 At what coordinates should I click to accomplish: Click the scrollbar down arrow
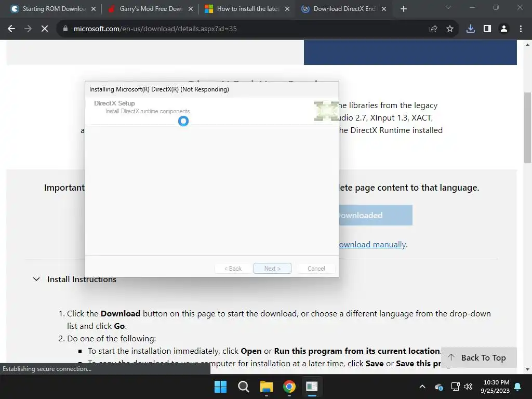pos(527,369)
